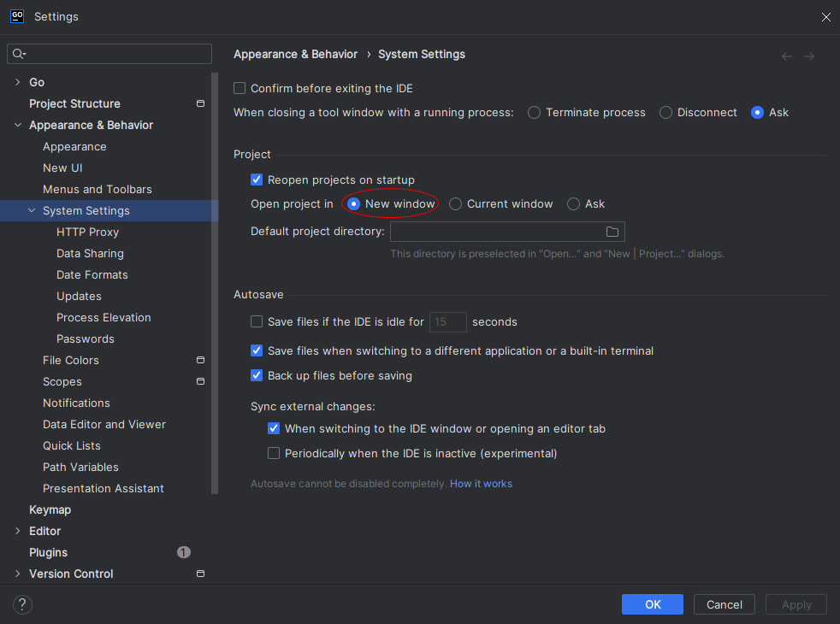Click the Version Control project-level marker icon
Viewport: 840px width, 624px height.
[x=200, y=574]
